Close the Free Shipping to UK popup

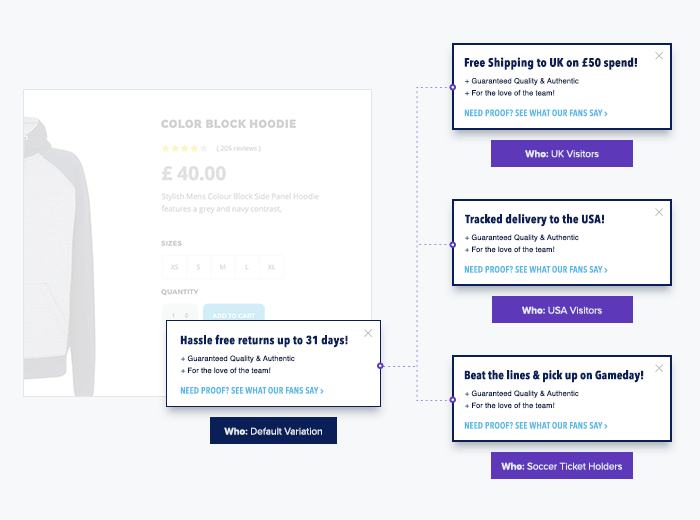[659, 56]
